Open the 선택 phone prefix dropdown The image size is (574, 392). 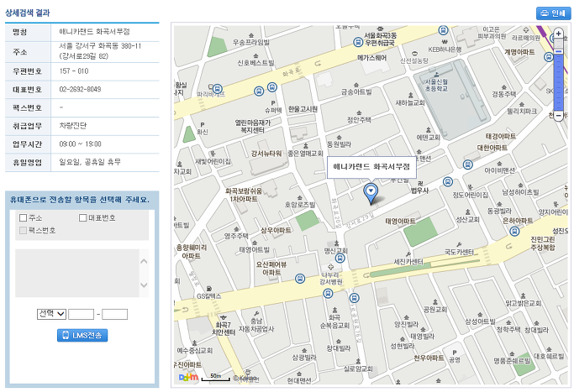click(51, 314)
